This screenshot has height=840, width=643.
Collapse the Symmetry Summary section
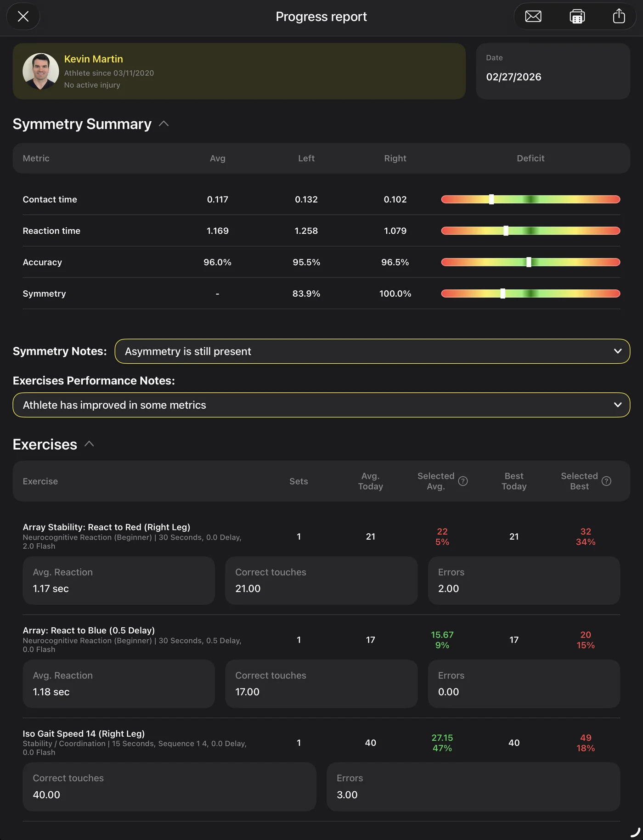pyautogui.click(x=164, y=124)
